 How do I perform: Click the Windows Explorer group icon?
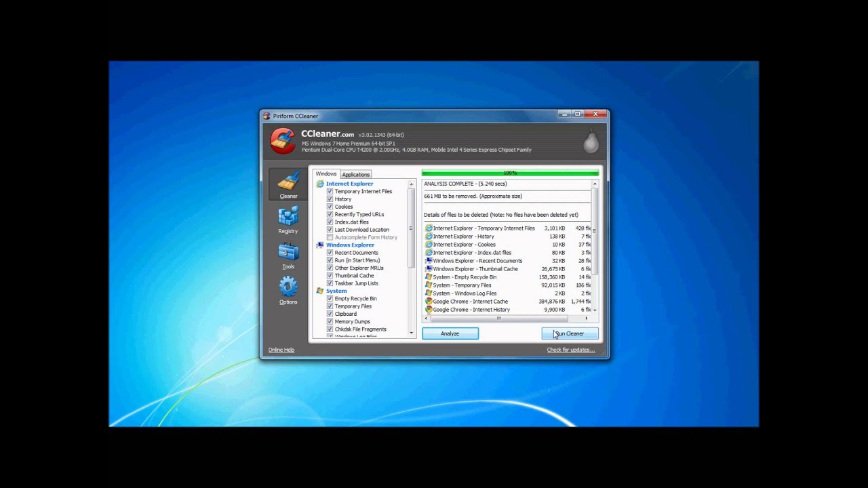320,245
